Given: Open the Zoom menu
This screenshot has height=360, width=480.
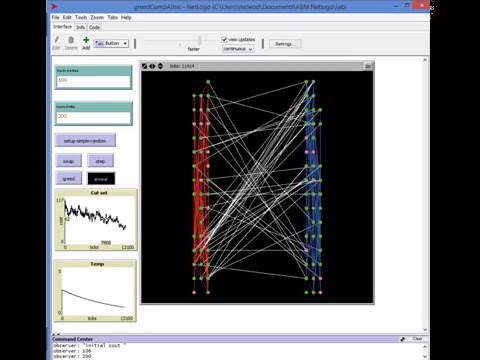Looking at the screenshot, I should point(97,17).
